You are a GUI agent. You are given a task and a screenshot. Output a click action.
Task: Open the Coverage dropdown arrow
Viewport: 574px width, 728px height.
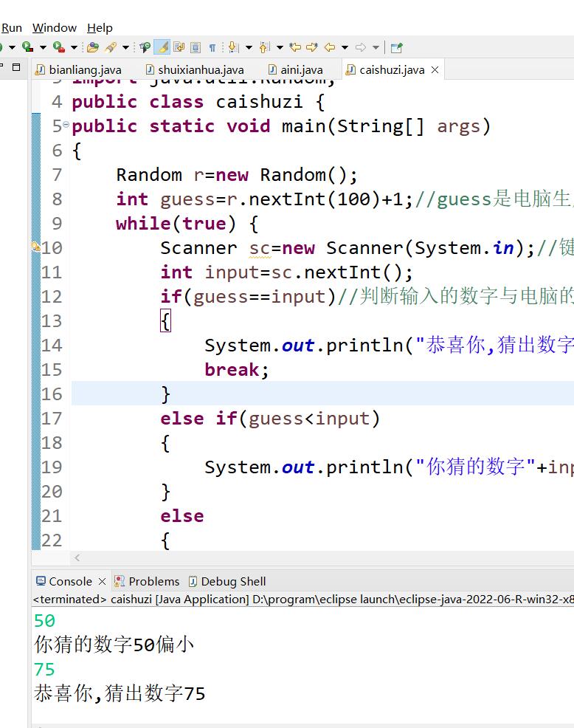click(43, 47)
